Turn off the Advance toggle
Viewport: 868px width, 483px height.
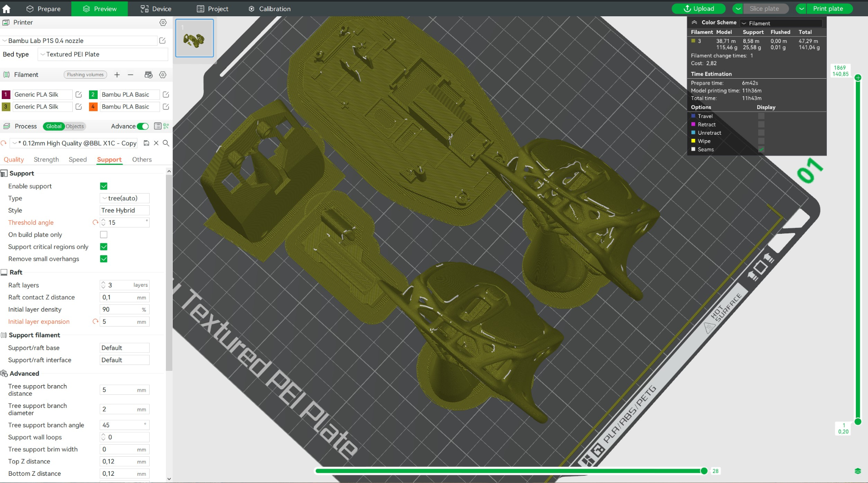pyautogui.click(x=143, y=126)
